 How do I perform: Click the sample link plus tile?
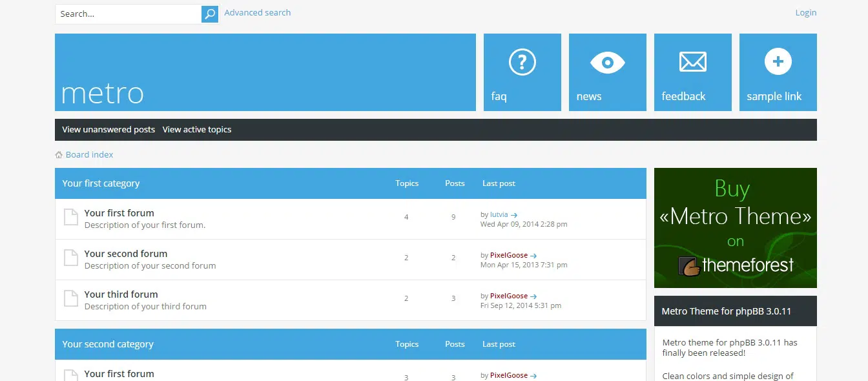(778, 72)
